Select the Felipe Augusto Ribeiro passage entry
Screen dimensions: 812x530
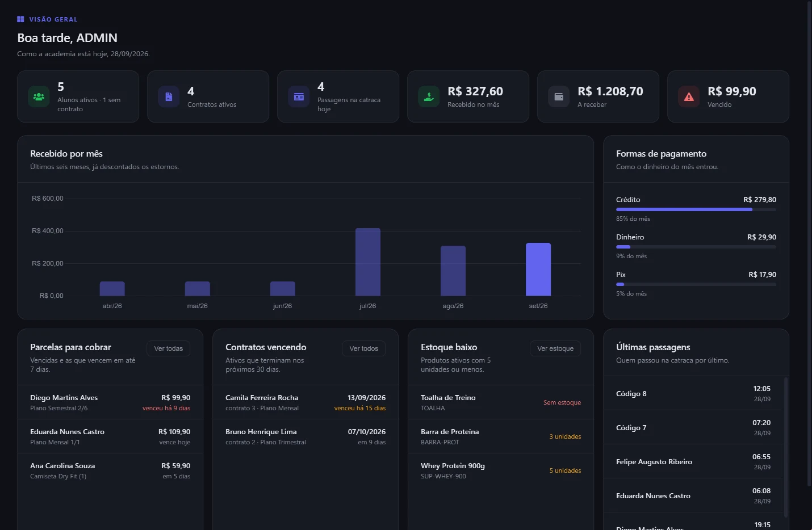coord(693,461)
